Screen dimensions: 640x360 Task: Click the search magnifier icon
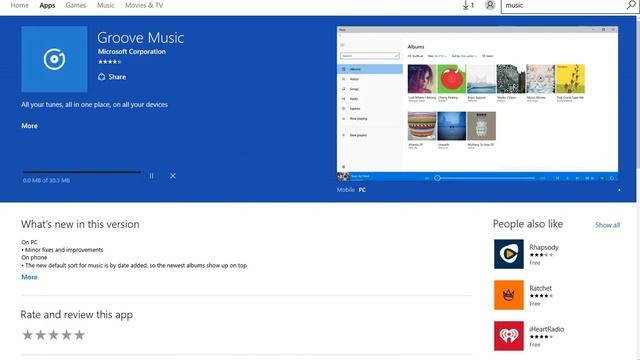[x=631, y=5]
